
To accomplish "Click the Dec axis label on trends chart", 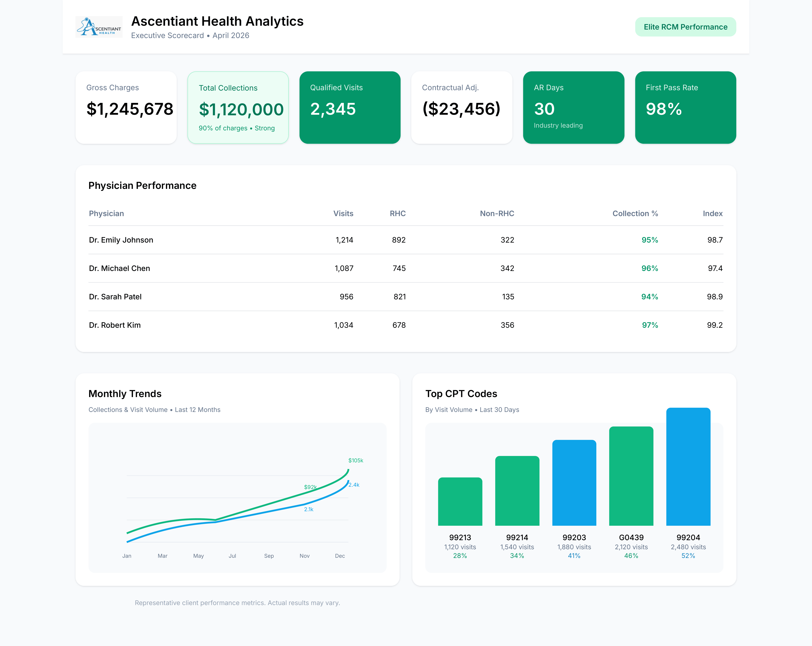I will pyautogui.click(x=339, y=556).
